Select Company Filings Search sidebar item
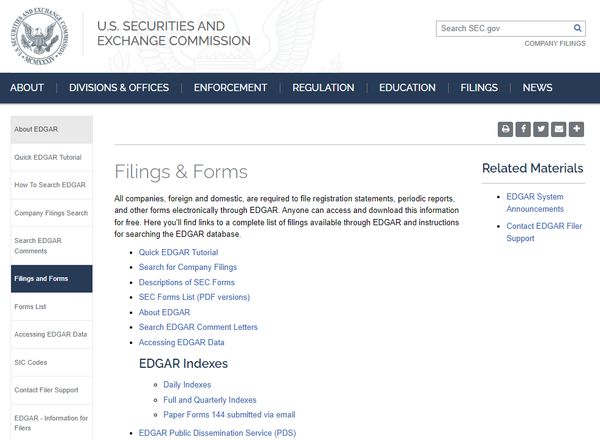This screenshot has height=440, width=600. tap(52, 213)
